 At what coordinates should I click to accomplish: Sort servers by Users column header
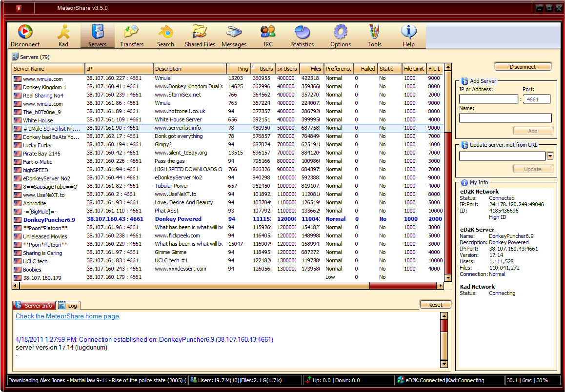(263, 69)
